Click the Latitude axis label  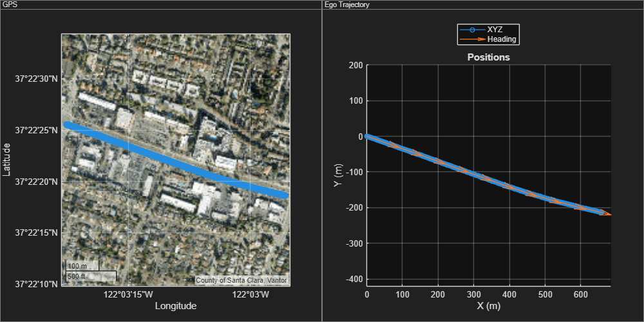6,159
